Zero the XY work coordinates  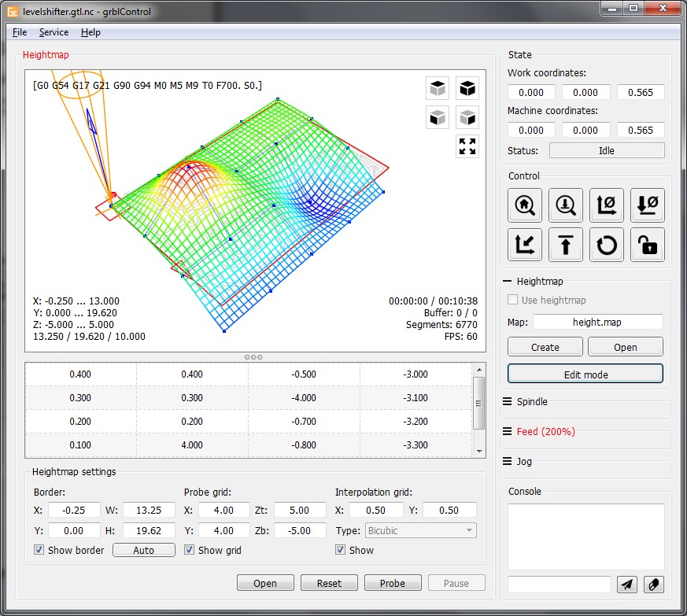click(606, 205)
